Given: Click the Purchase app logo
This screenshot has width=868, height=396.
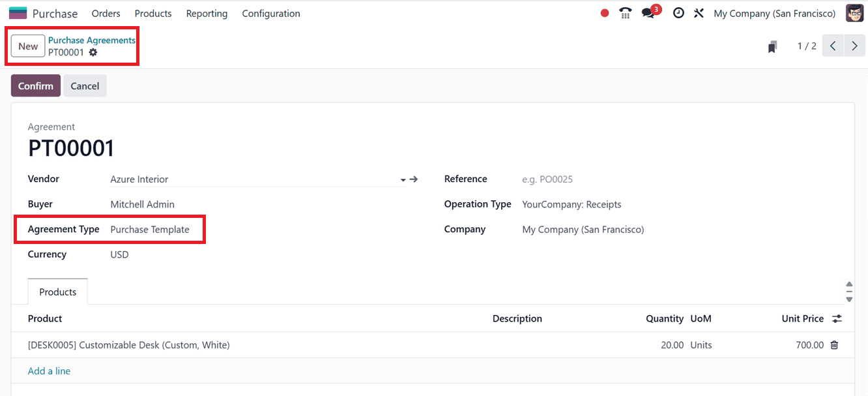Looking at the screenshot, I should coord(18,12).
